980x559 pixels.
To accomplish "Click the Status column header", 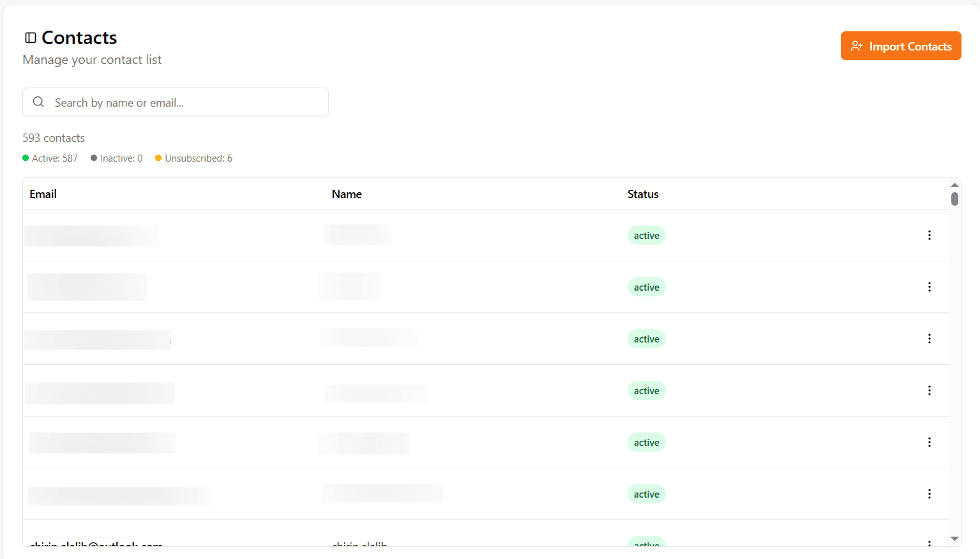I will (643, 194).
